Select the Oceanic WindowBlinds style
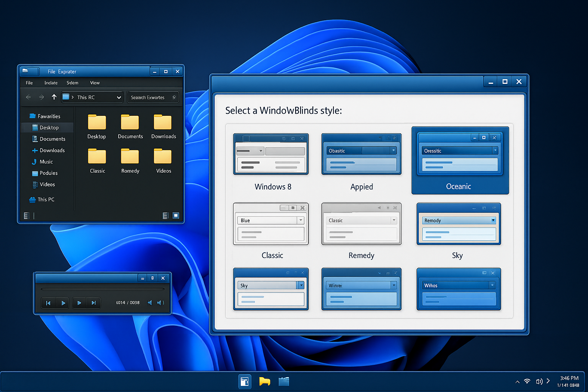Screen dimensions: 588x392 click(459, 161)
